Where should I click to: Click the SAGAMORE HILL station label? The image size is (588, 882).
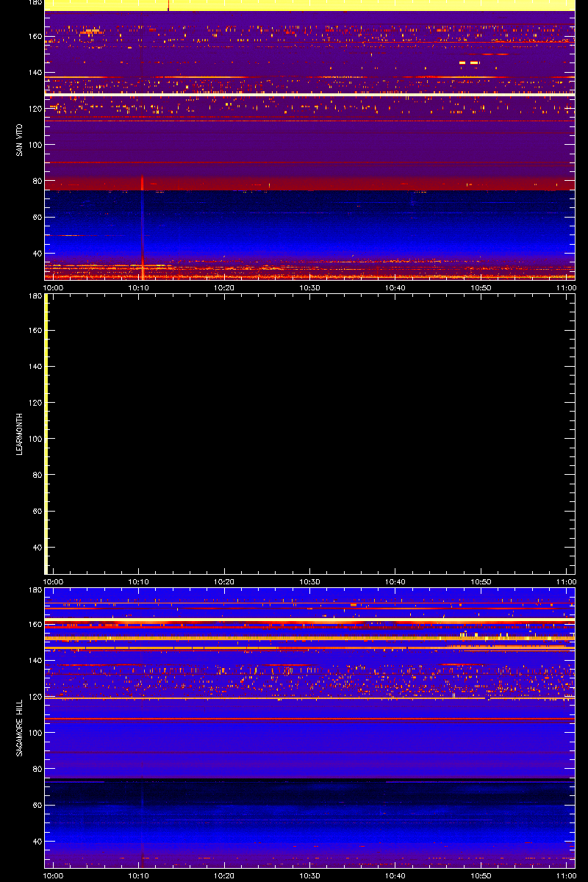[18, 728]
